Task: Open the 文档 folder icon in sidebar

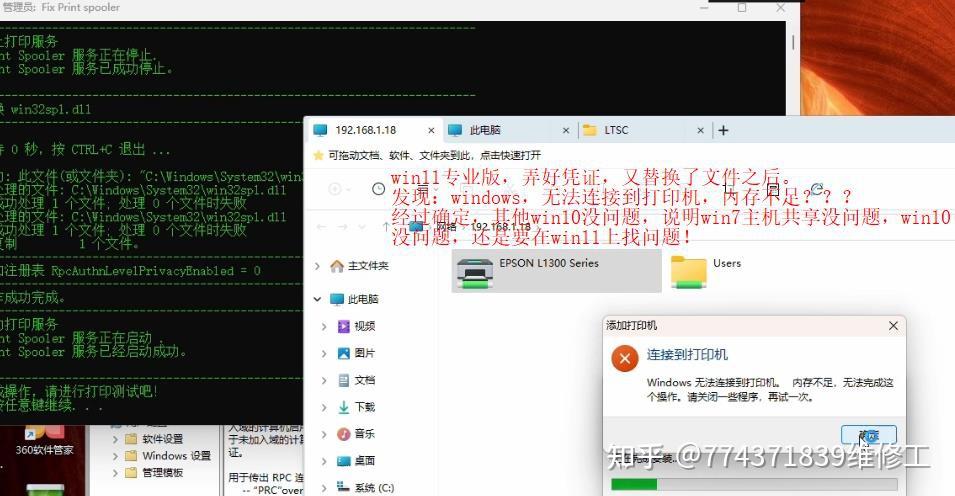Action: click(344, 380)
